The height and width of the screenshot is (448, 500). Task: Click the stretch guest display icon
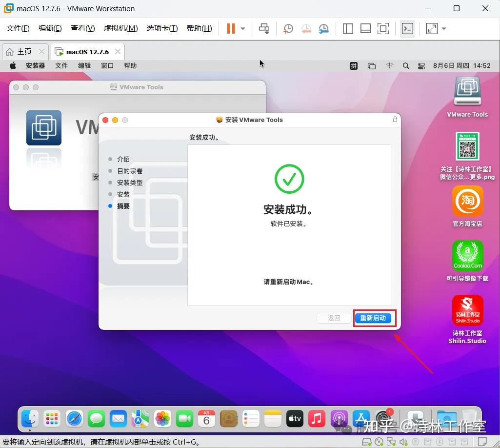click(x=432, y=28)
